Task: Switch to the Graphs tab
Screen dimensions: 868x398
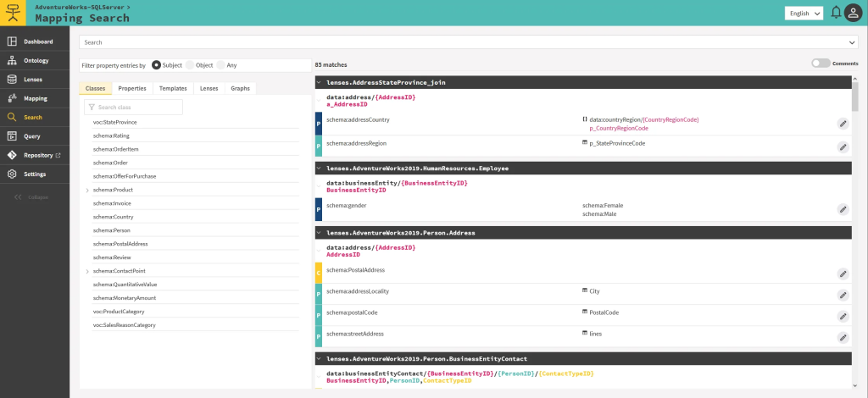Action: click(240, 88)
